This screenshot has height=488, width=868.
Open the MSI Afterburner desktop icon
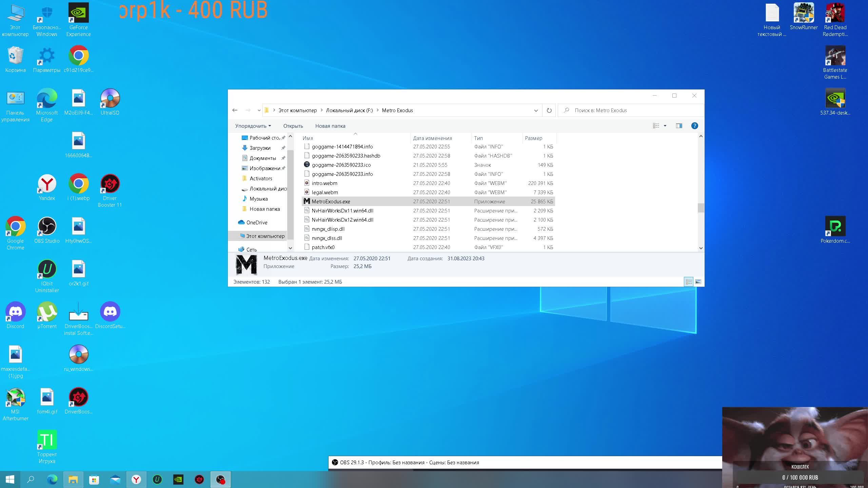pyautogui.click(x=15, y=397)
